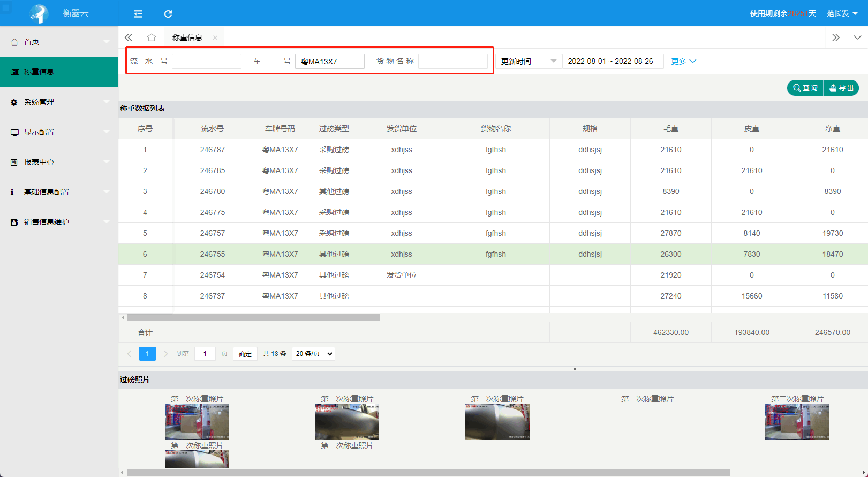This screenshot has width=868, height=477.
Task: Select row with 流水号 246754
Action: tap(493, 275)
